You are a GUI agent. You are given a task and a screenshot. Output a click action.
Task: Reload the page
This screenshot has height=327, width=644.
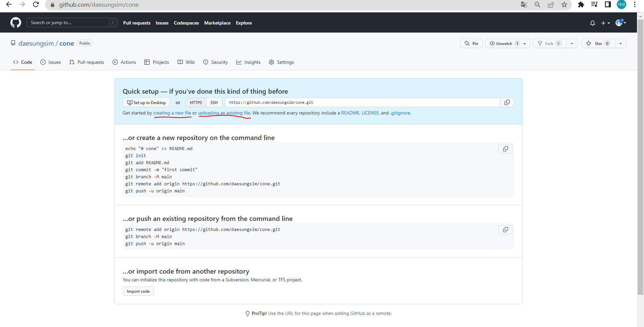point(36,5)
